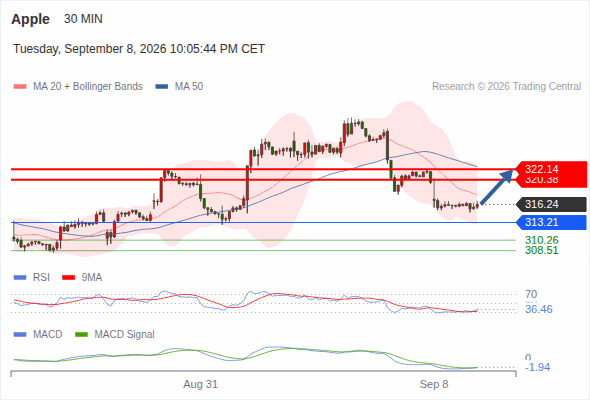Click the Sep 8 date axis label

(x=434, y=384)
